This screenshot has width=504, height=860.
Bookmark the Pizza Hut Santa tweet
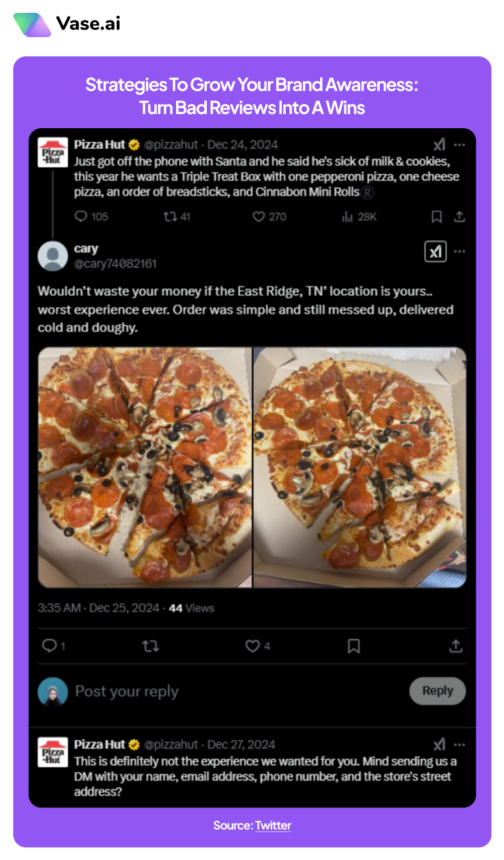tap(436, 217)
